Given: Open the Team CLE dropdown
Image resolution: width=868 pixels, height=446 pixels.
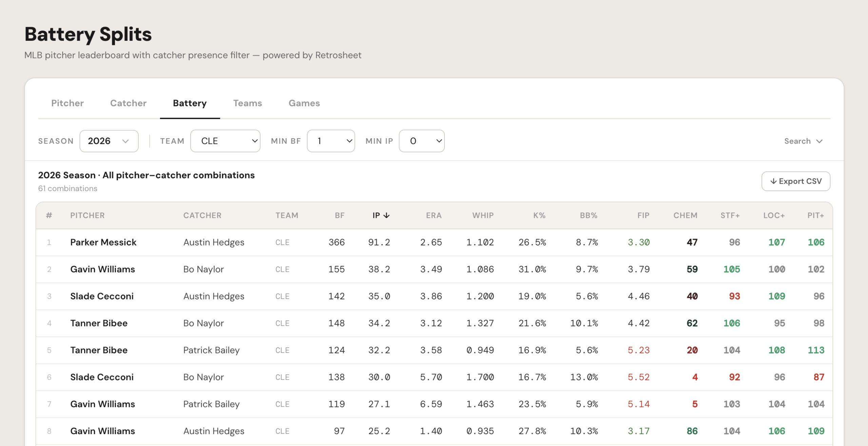Looking at the screenshot, I should tap(225, 141).
